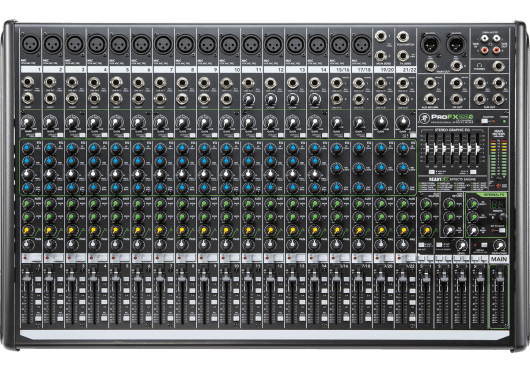Click the channel 3 high EQ blue knob
This screenshot has height=371, width=530.
tap(72, 148)
